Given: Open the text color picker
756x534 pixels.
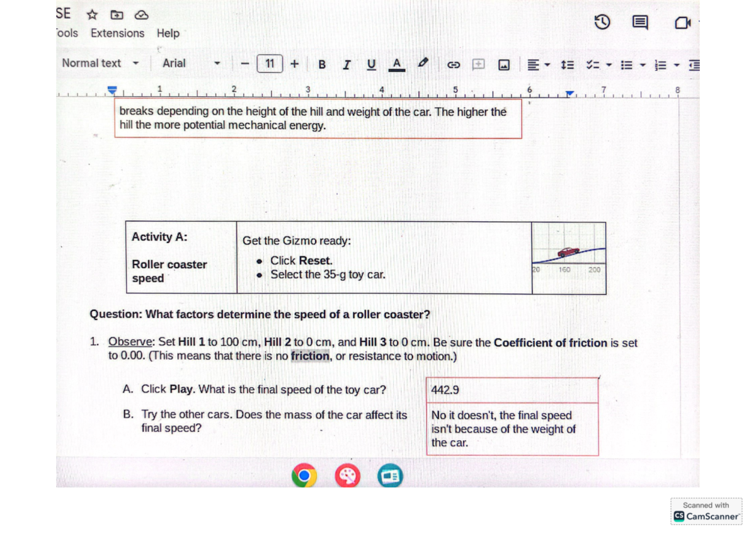Looking at the screenshot, I should (x=396, y=64).
